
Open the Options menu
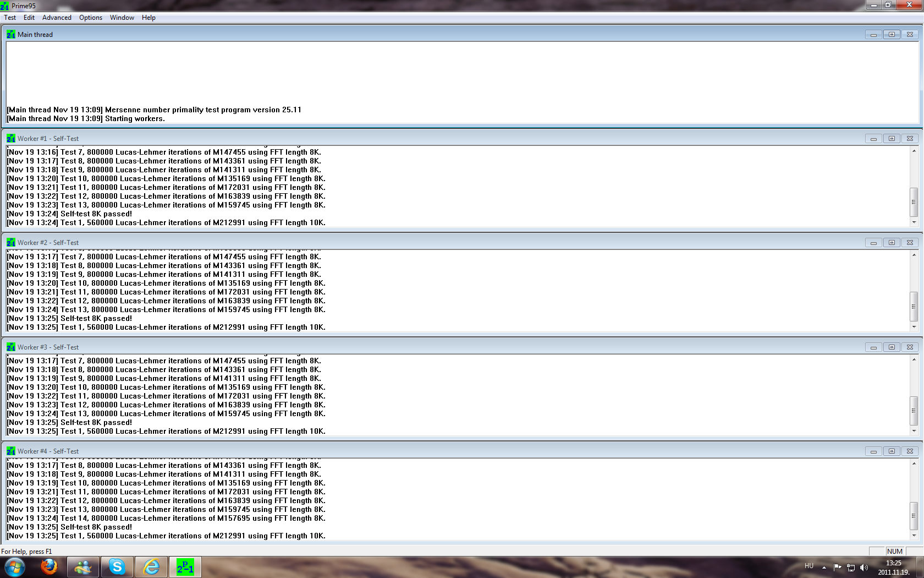tap(91, 18)
